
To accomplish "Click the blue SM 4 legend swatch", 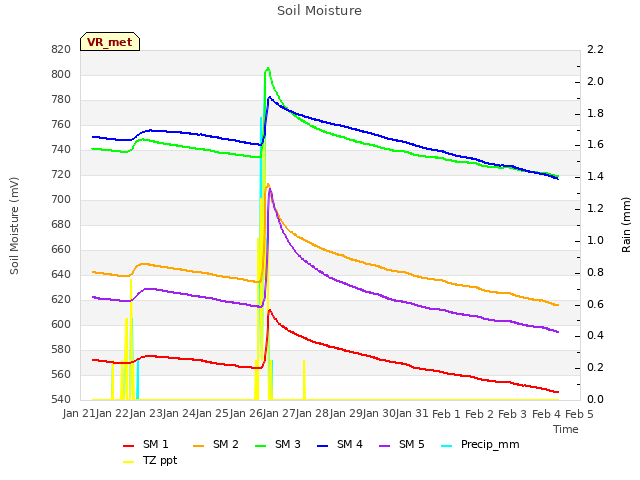I will [323, 446].
